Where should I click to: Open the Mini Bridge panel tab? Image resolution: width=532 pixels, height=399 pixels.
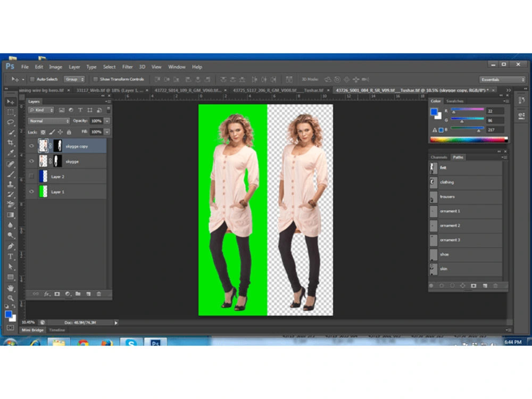click(32, 330)
